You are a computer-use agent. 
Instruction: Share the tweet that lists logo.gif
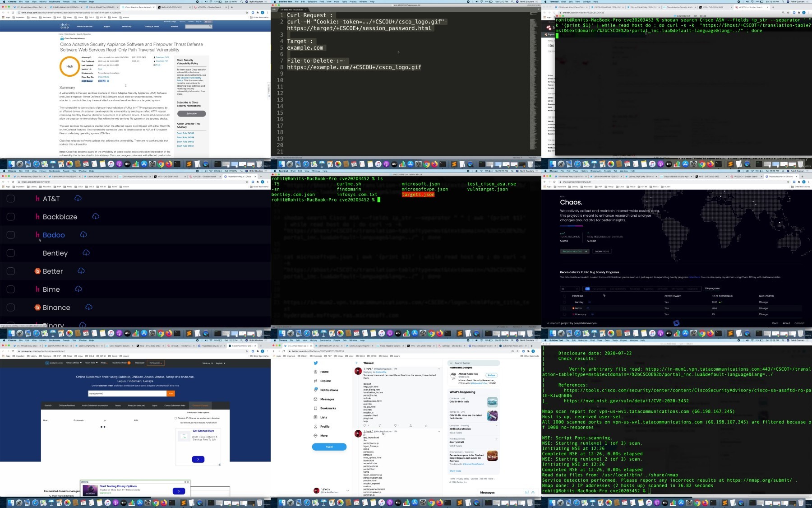tap(411, 425)
